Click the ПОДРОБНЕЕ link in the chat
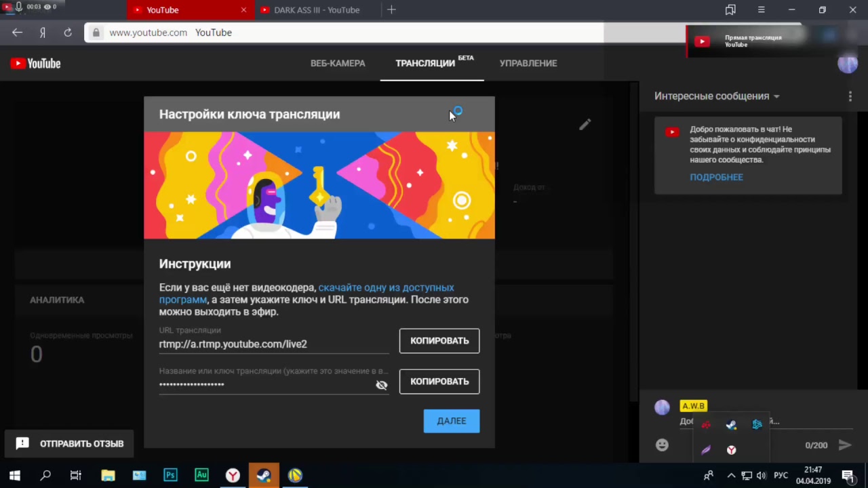Viewport: 868px width, 488px height. (x=716, y=177)
